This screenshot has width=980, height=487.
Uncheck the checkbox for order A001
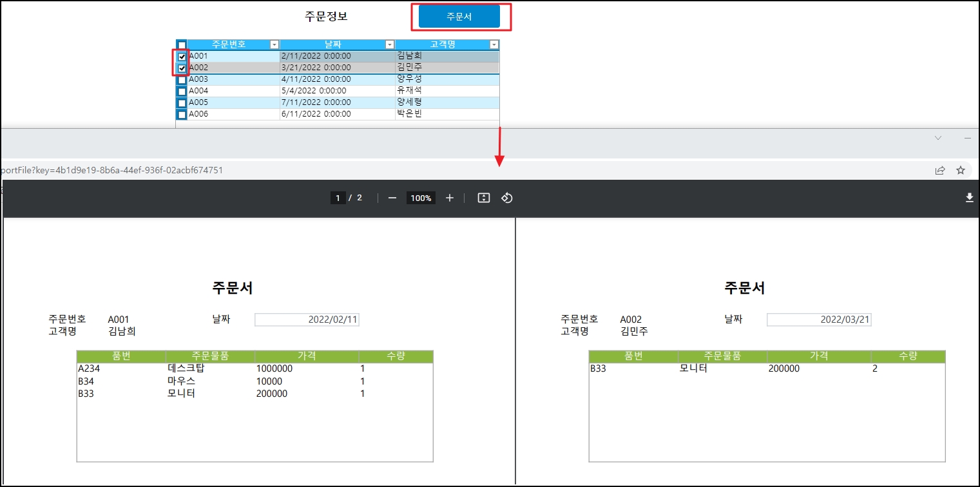click(182, 57)
